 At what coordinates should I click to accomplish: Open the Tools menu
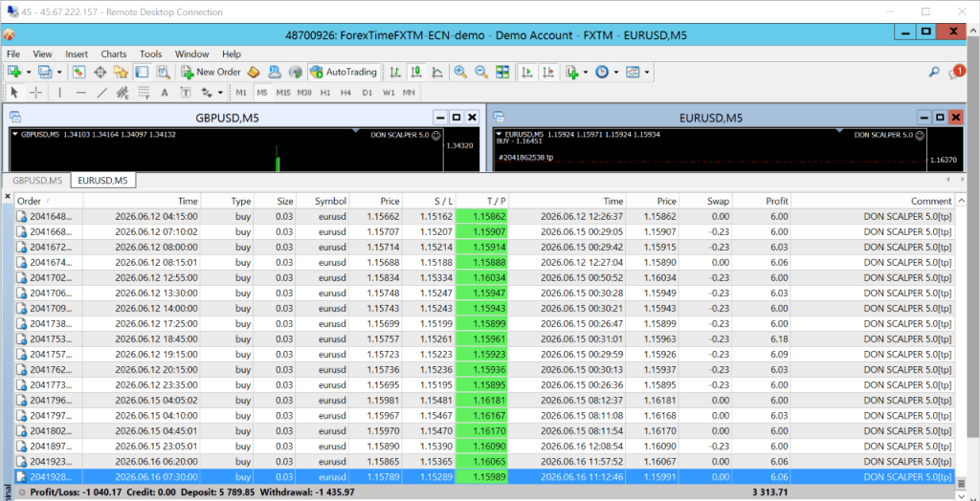tap(150, 54)
